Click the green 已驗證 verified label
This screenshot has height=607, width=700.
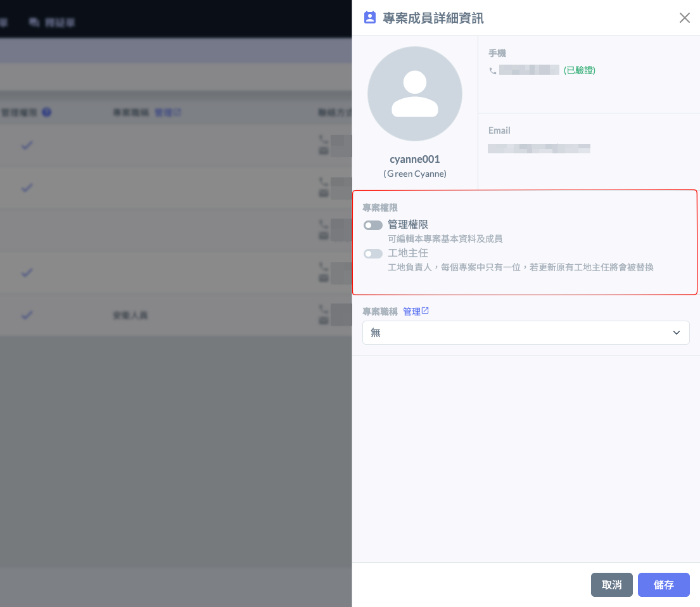579,70
